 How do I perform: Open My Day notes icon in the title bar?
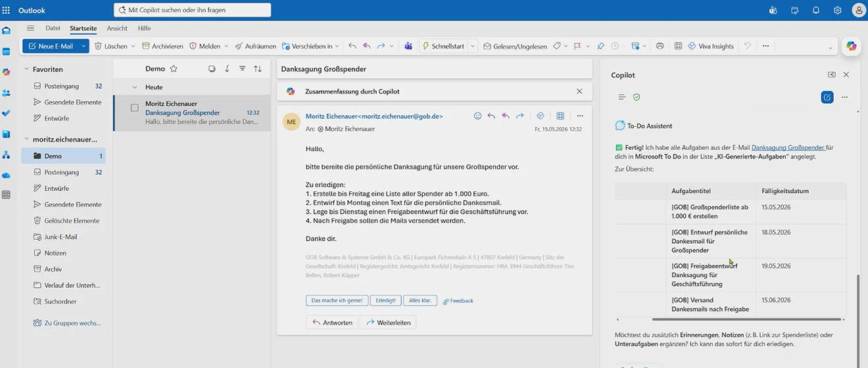click(x=795, y=11)
